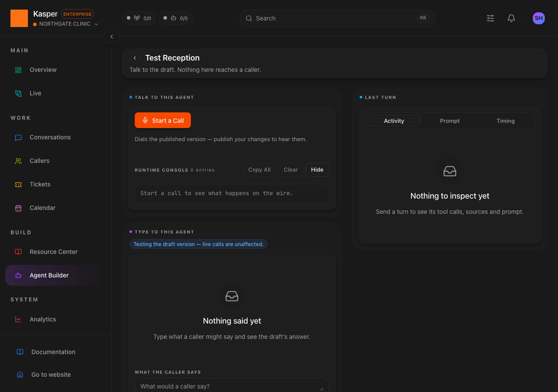
Task: Hide the runtime console
Action: [x=317, y=170]
